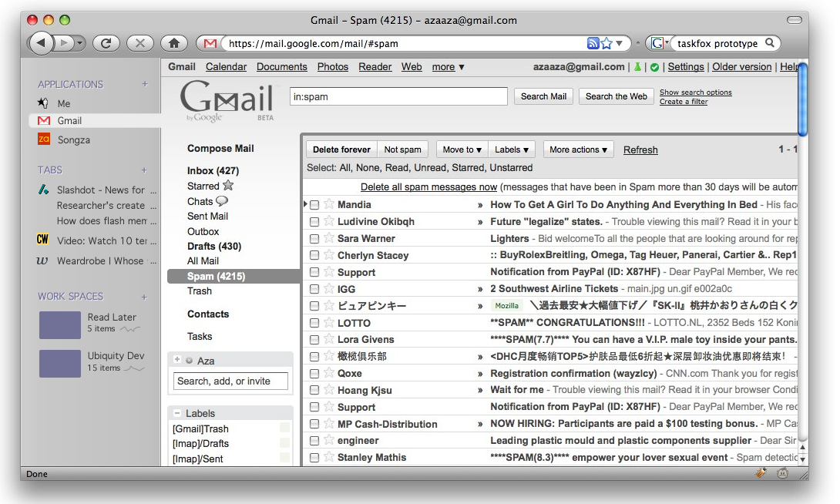Add a new tab with plus next to TABS
This screenshot has width=840, height=504.
click(144, 170)
